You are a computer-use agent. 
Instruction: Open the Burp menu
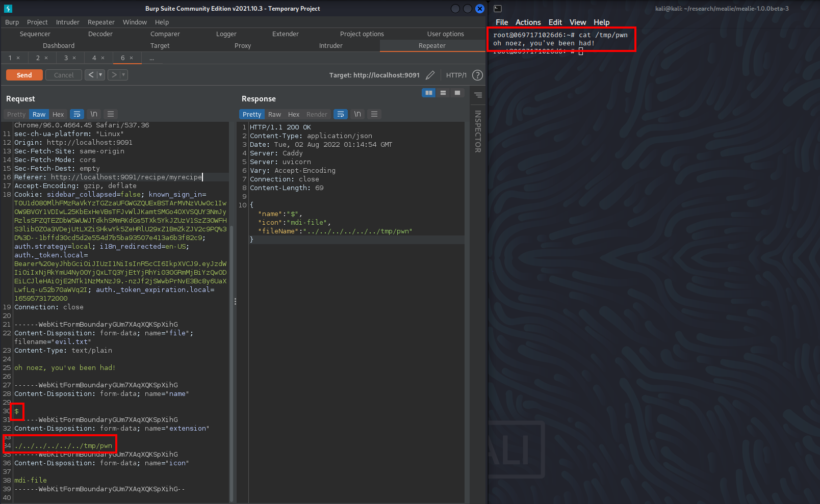point(12,22)
